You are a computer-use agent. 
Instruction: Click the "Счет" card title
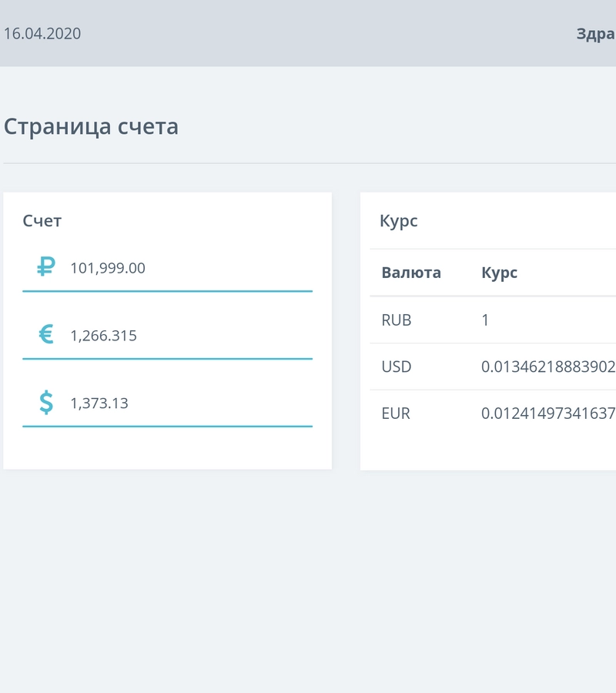point(42,221)
